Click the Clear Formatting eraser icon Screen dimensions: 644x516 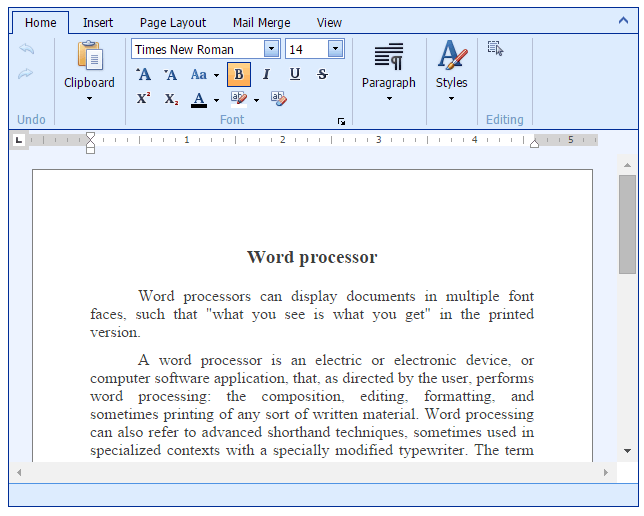tap(279, 99)
